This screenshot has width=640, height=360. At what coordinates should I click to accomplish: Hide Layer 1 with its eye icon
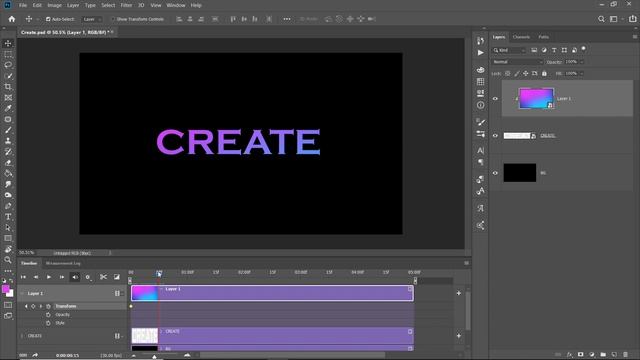[x=495, y=98]
